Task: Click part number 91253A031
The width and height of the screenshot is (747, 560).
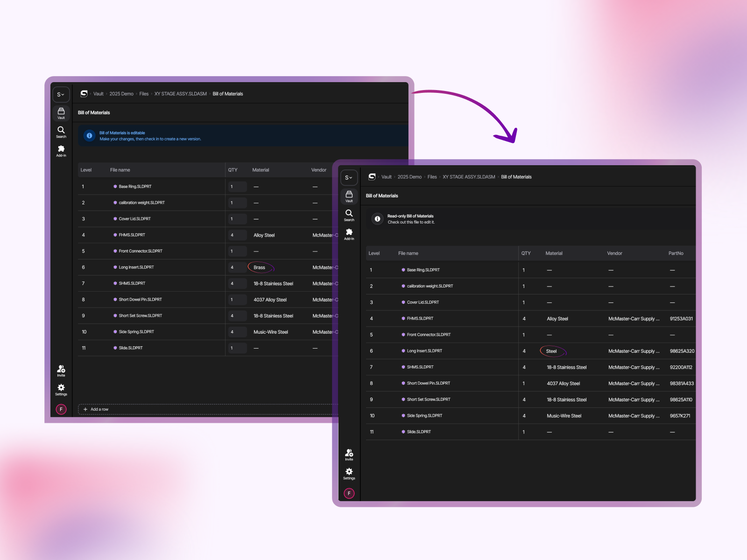Action: 681,319
